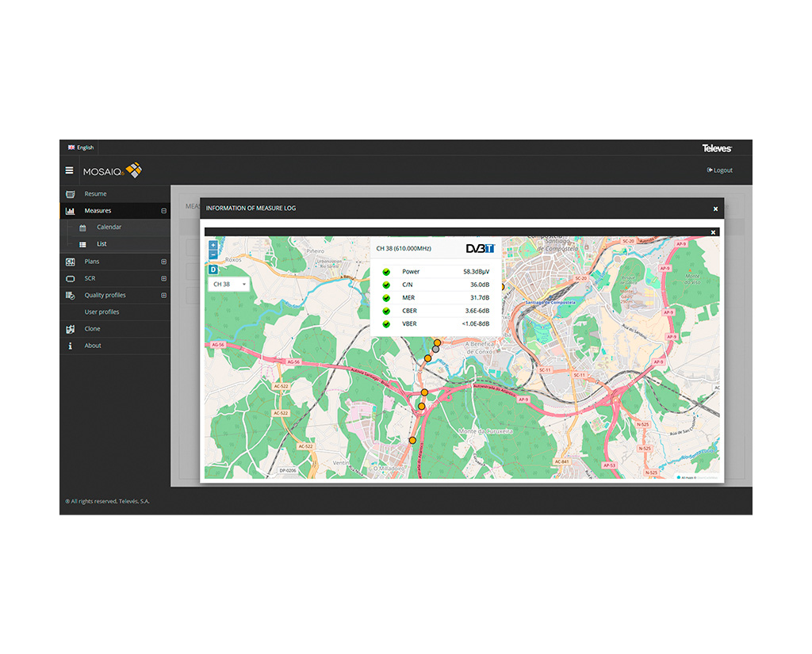Zoom in on the map

[x=213, y=246]
